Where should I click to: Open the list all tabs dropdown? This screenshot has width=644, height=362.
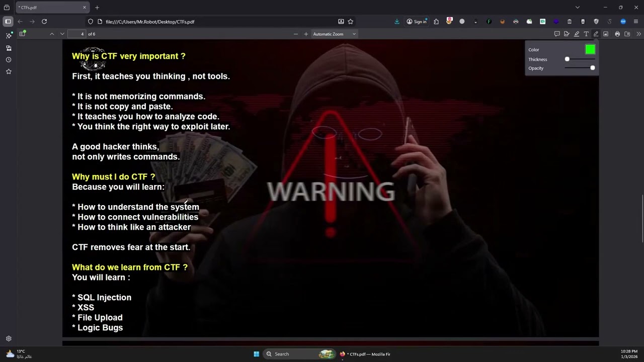coord(578,8)
